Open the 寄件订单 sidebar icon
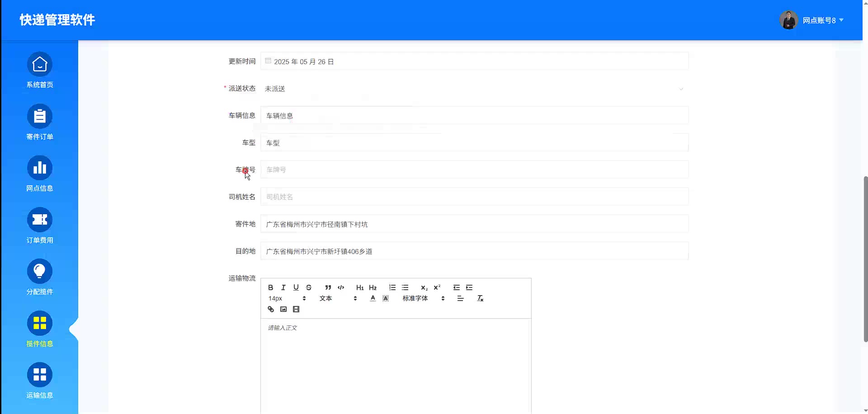The height and width of the screenshot is (414, 868). click(40, 117)
